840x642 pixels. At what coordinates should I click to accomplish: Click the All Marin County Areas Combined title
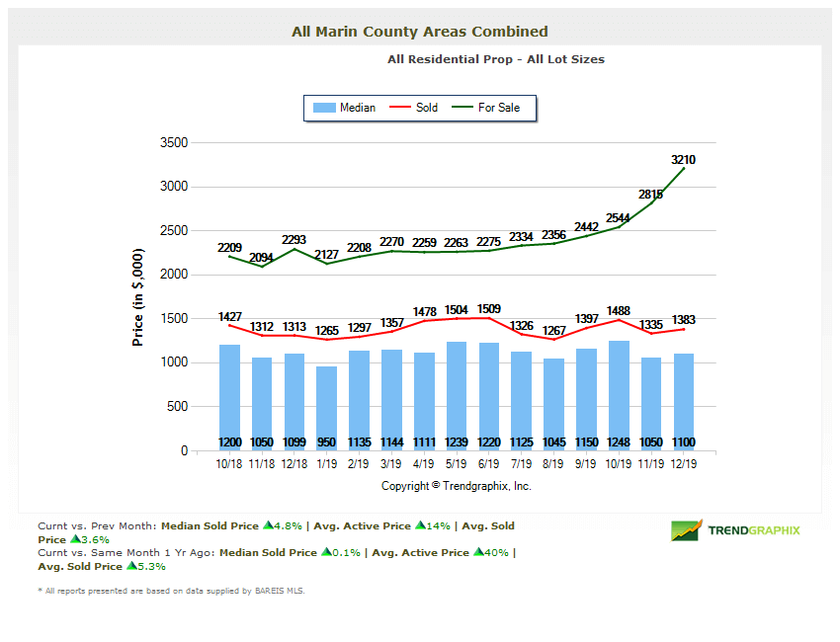click(x=419, y=32)
